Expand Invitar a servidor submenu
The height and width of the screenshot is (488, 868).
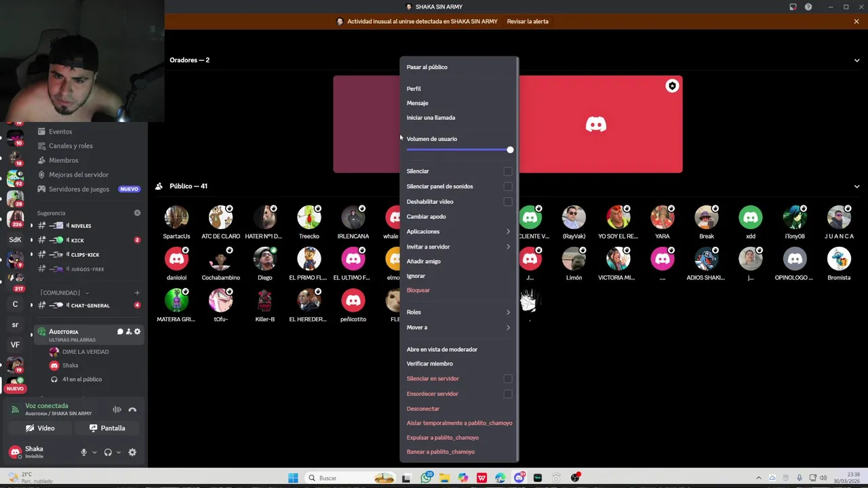pos(458,247)
